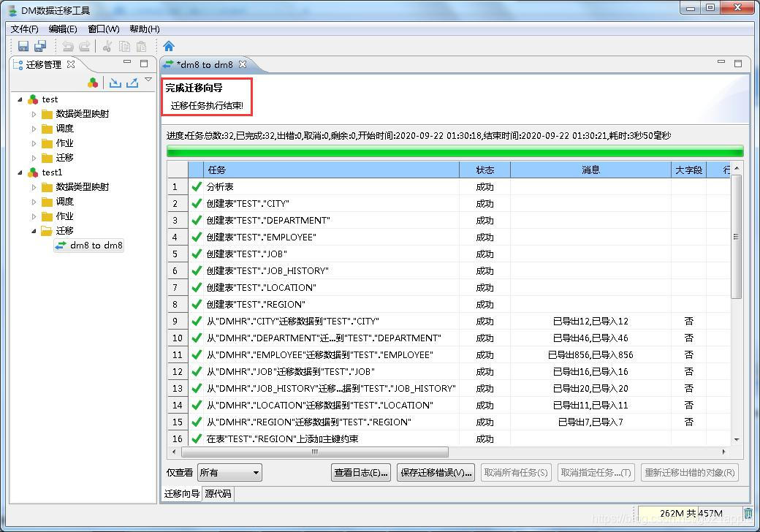The image size is (760, 532).
Task: Click the green checkmark on row 9
Action: (197, 322)
